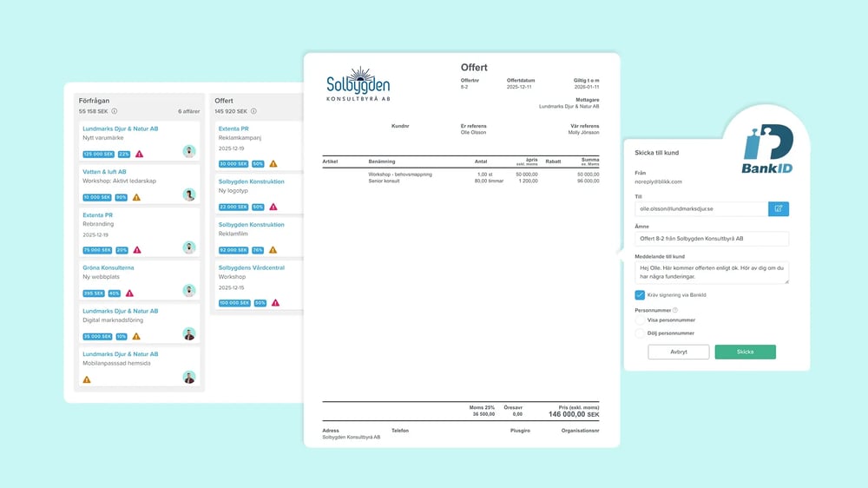The width and height of the screenshot is (868, 488).
Task: Click the 395 SEK badge
Action: coord(94,293)
